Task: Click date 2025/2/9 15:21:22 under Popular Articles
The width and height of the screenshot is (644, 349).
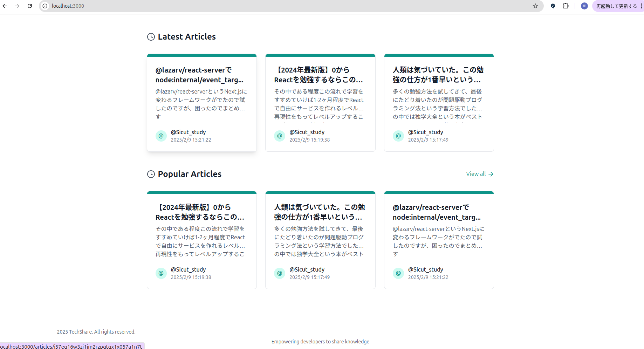Action: (428, 277)
